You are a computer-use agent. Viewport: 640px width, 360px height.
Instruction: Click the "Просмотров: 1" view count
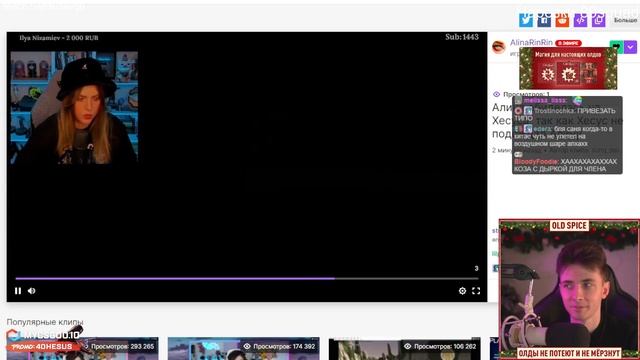click(x=521, y=94)
